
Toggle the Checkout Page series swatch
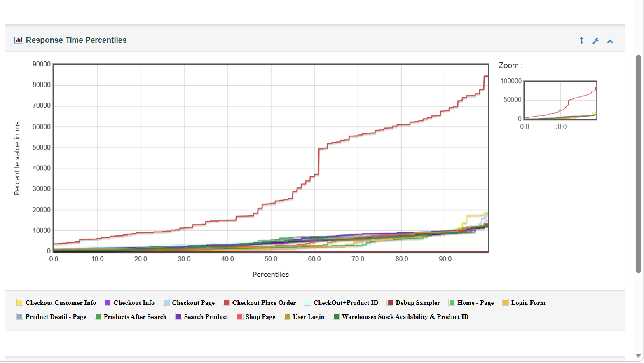pyautogui.click(x=166, y=302)
